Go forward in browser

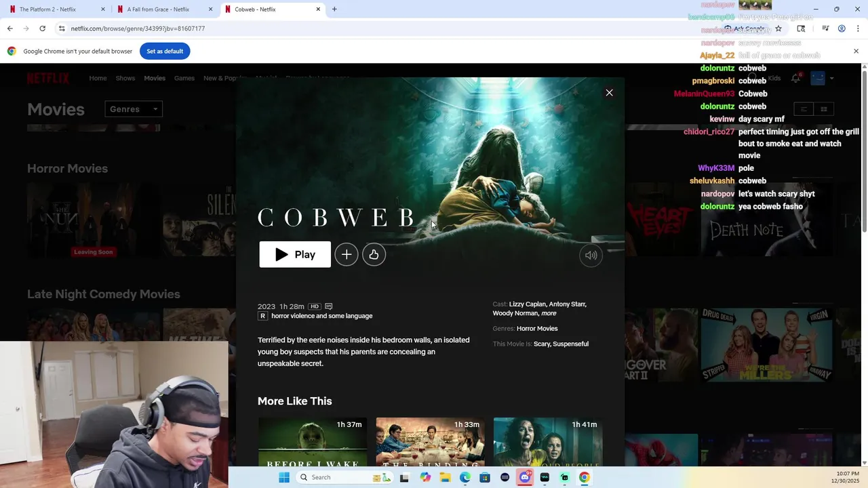(x=26, y=28)
